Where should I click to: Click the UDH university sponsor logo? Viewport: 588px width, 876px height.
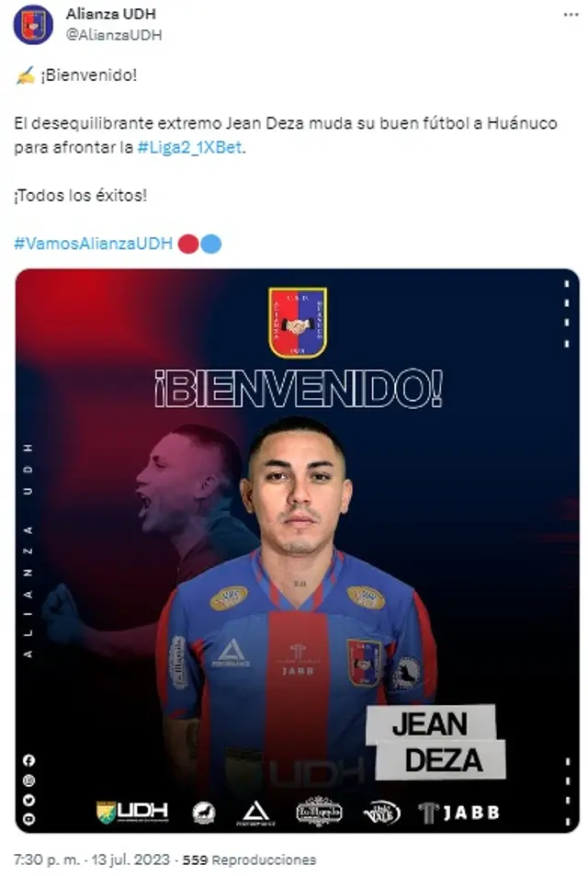pyautogui.click(x=132, y=813)
